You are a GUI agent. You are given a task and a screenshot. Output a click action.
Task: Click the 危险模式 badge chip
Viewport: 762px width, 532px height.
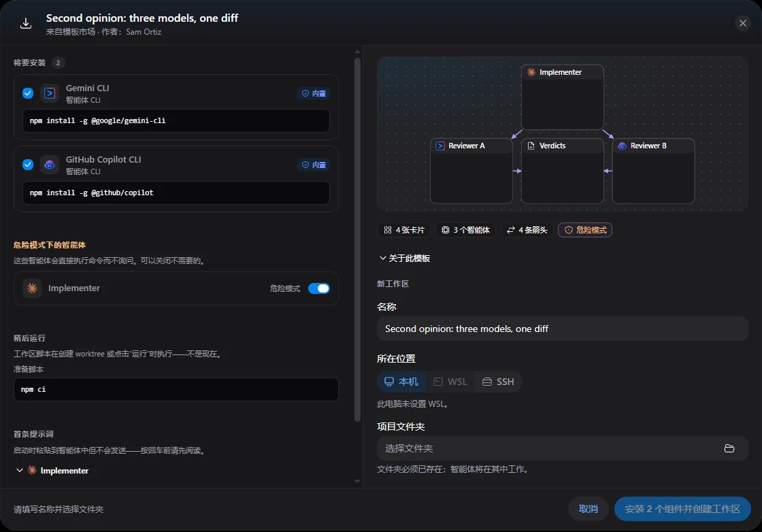pos(585,230)
